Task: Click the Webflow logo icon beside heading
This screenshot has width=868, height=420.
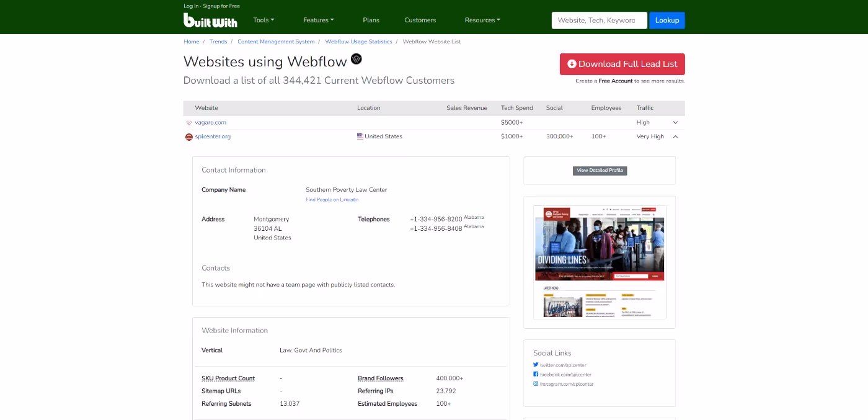Action: (356, 59)
